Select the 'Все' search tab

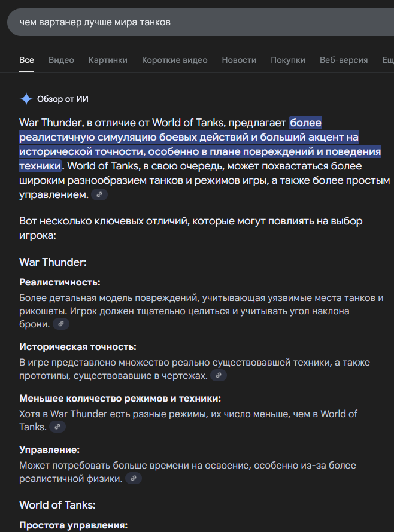[x=26, y=60]
